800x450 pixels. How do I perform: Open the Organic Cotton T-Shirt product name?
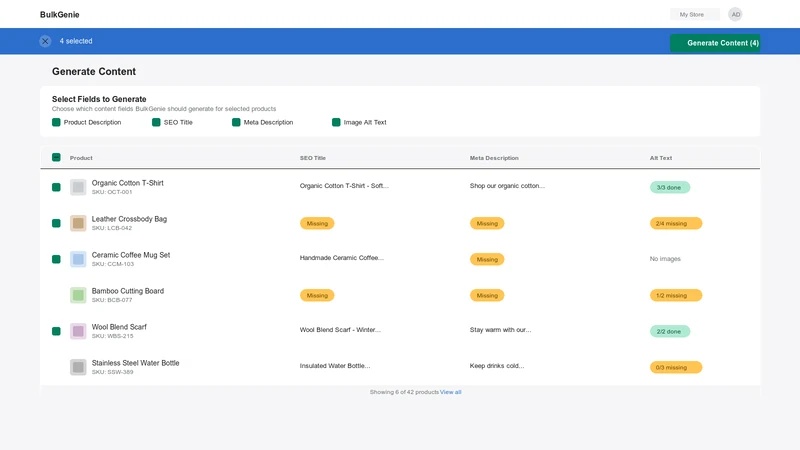(128, 183)
